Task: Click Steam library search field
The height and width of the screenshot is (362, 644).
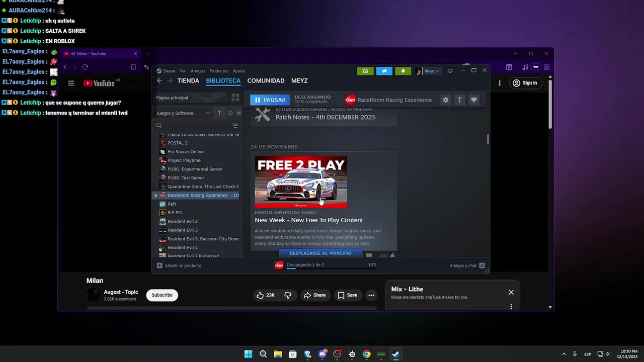Action: point(192,126)
